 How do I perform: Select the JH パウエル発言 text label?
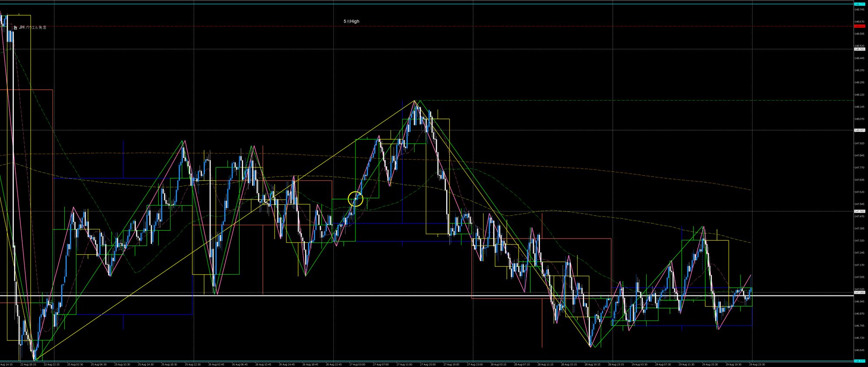[x=33, y=27]
